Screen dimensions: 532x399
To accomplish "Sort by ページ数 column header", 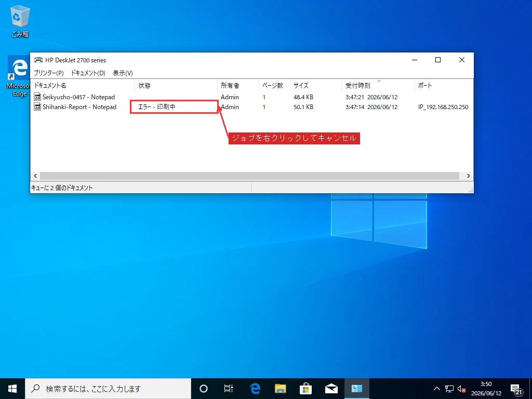I will click(x=274, y=86).
